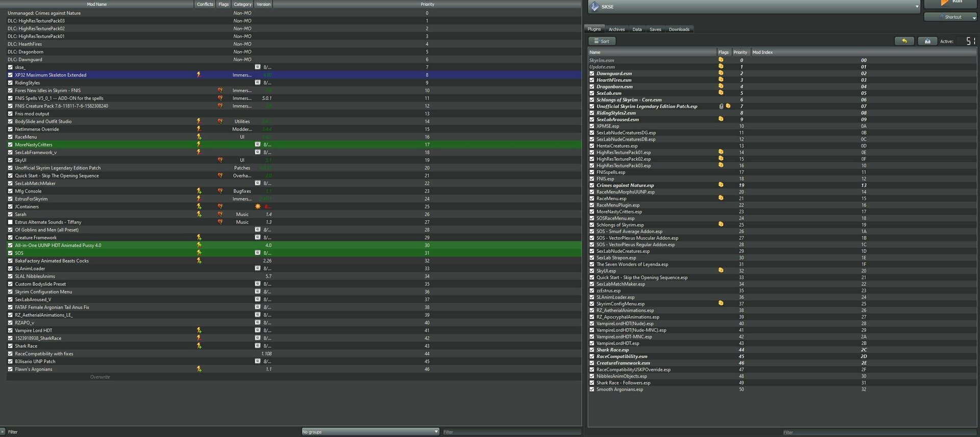Disable the Smooth Argonians.esp plugin checkbox
The width and height of the screenshot is (980, 437).
(x=592, y=390)
